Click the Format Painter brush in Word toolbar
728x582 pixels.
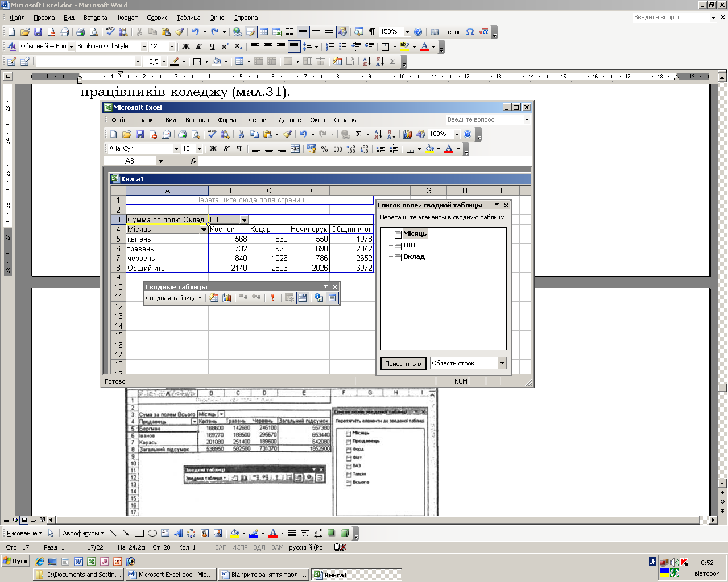179,32
